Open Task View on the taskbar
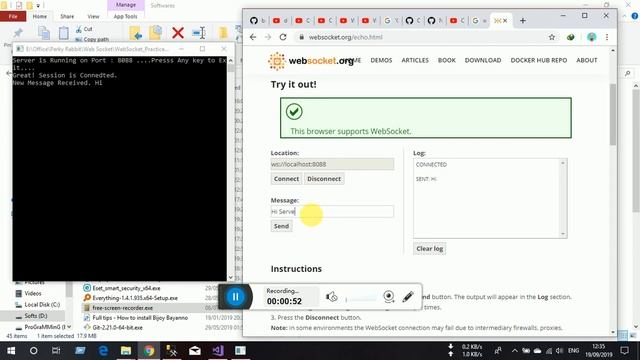 point(56,351)
